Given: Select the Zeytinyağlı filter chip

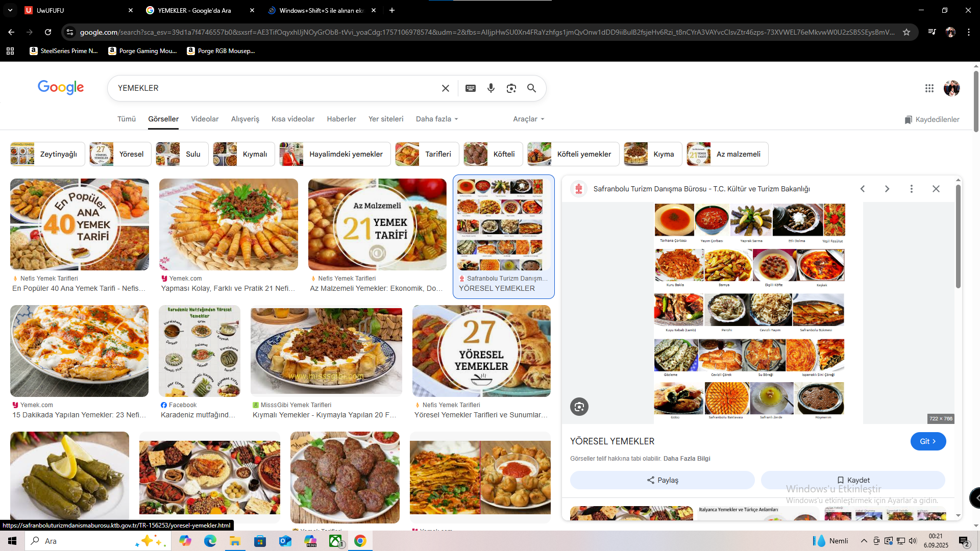Looking at the screenshot, I should (x=47, y=154).
